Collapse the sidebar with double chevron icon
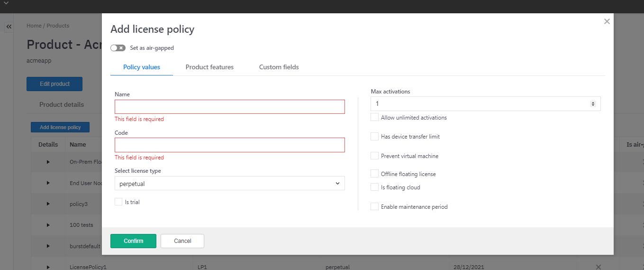Image resolution: width=644 pixels, height=270 pixels. coord(9,27)
